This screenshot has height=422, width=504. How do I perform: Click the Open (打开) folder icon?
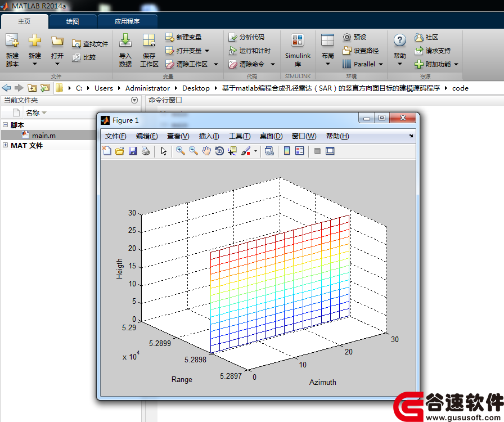tap(57, 41)
